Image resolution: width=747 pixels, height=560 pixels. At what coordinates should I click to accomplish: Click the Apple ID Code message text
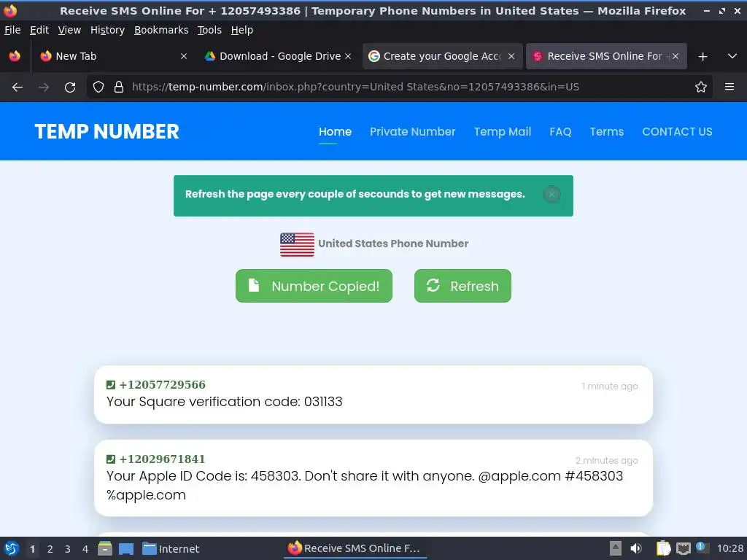[365, 485]
